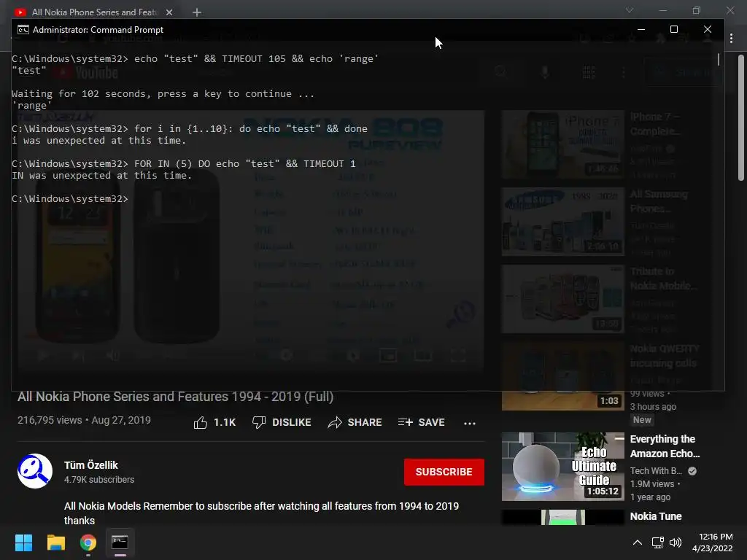Click the command prompt input line
Viewport: 747px width, 560px height.
pyautogui.click(x=70, y=198)
